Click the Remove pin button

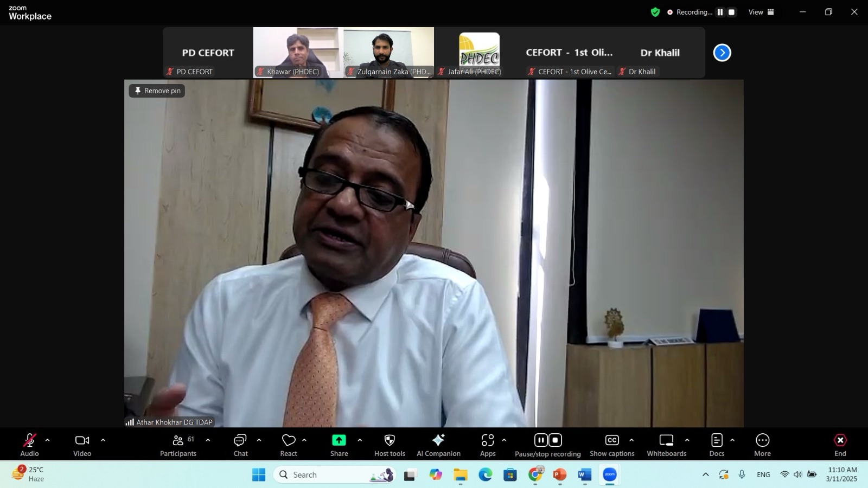click(x=157, y=91)
